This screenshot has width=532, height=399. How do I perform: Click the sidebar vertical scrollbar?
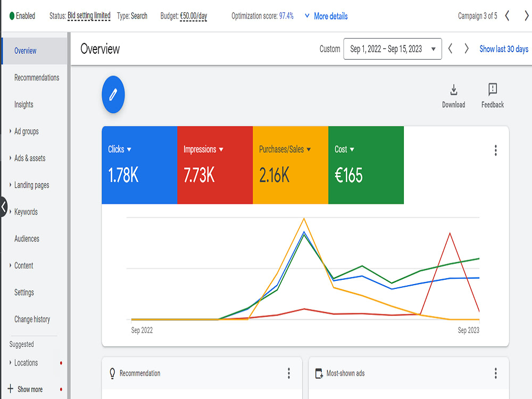click(x=69, y=216)
